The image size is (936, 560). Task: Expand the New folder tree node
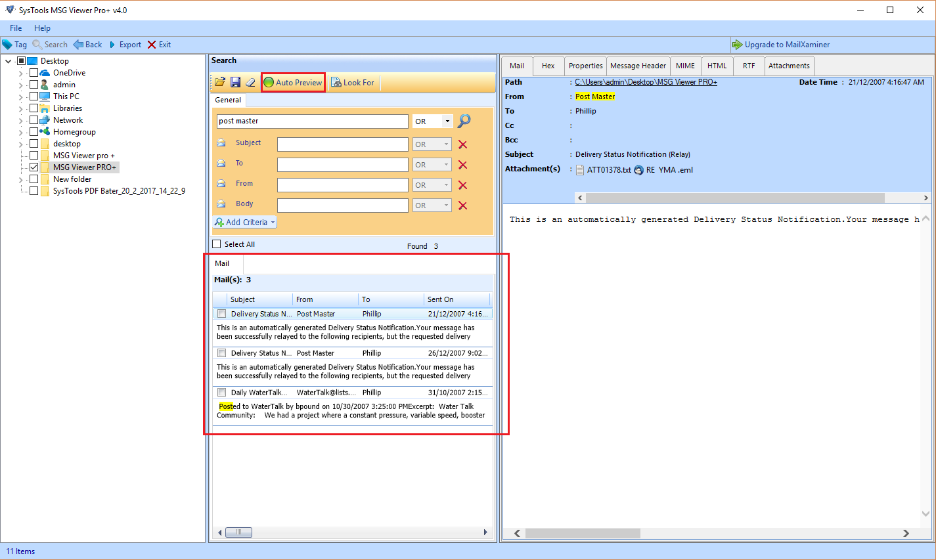pyautogui.click(x=21, y=179)
